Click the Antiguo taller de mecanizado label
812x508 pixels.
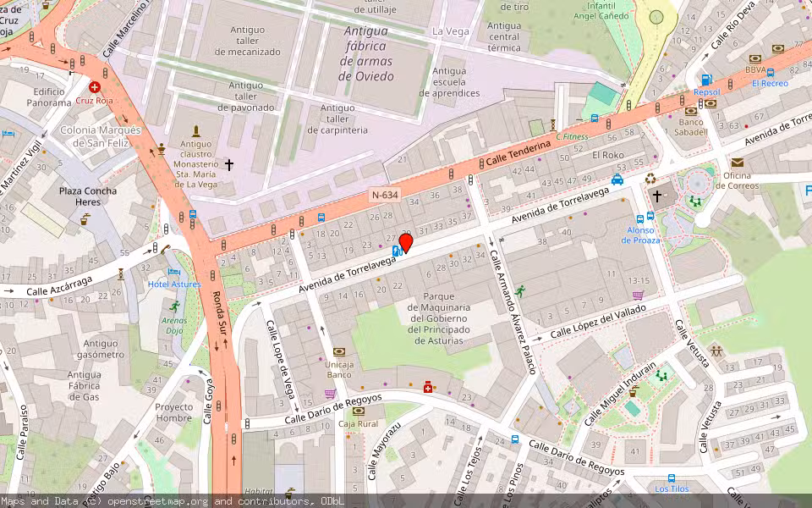click(248, 41)
